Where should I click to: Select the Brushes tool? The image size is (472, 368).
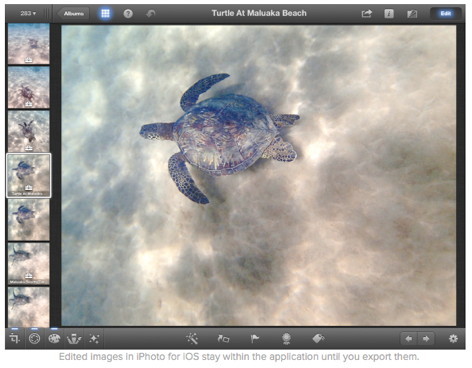coord(74,339)
